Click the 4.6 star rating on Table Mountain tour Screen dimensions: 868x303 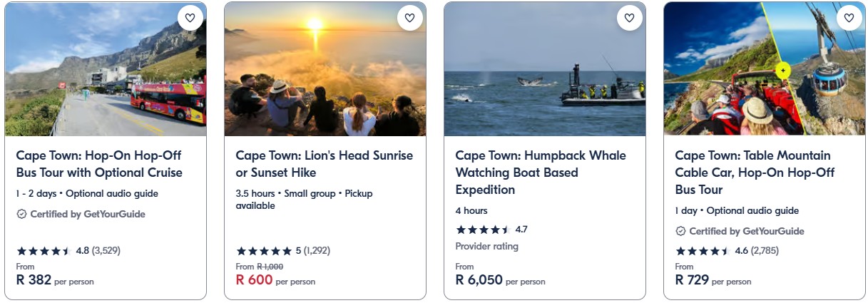point(703,251)
